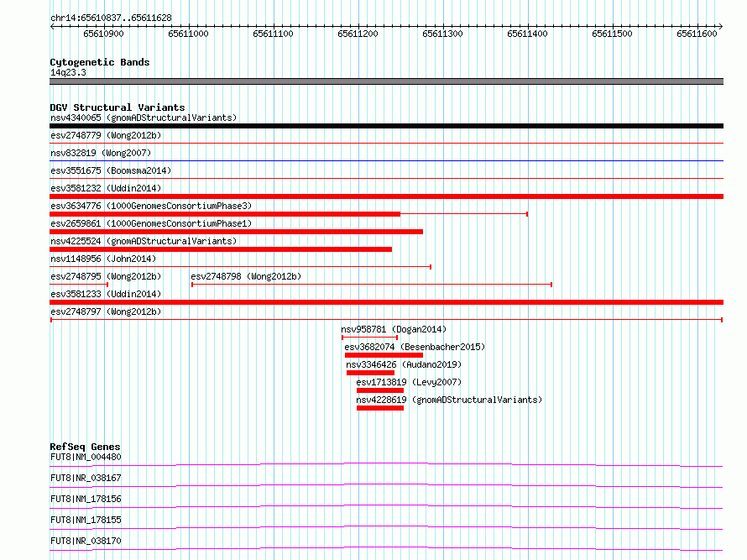Click ruler position 65610900

click(x=103, y=34)
